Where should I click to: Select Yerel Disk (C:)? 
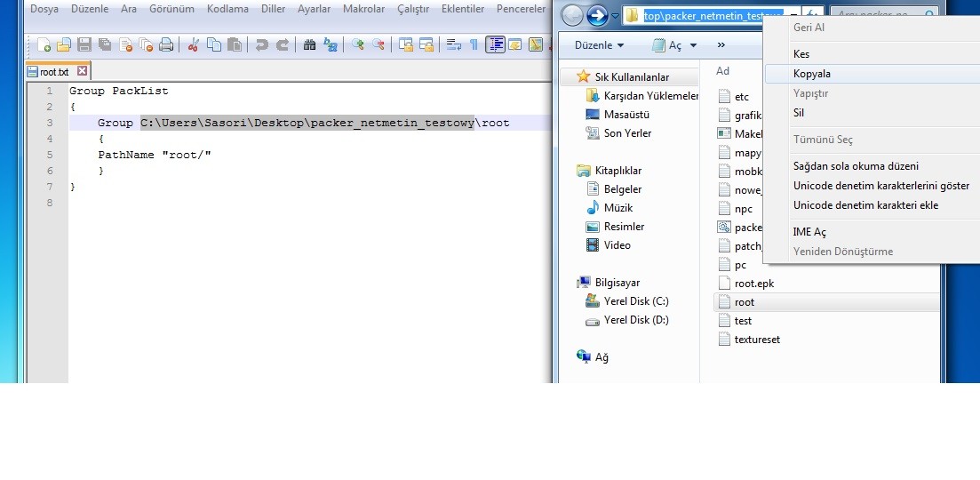coord(627,301)
